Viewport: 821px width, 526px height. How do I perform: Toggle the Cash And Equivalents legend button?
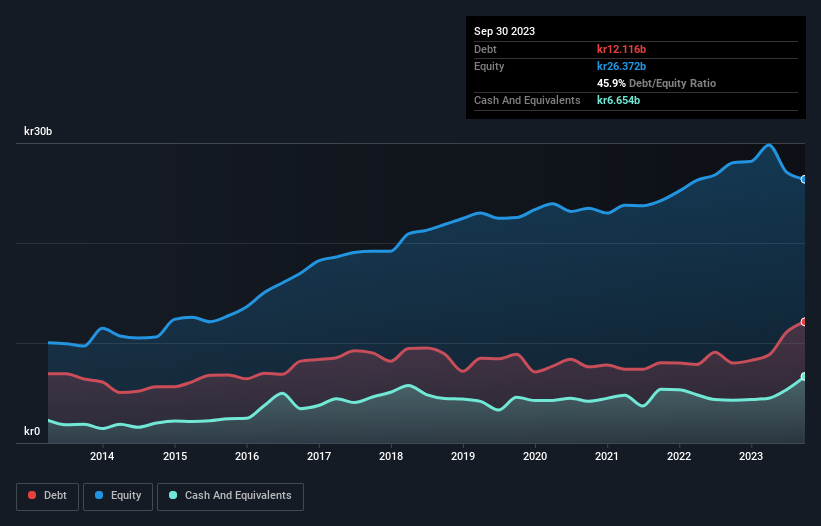(x=229, y=496)
